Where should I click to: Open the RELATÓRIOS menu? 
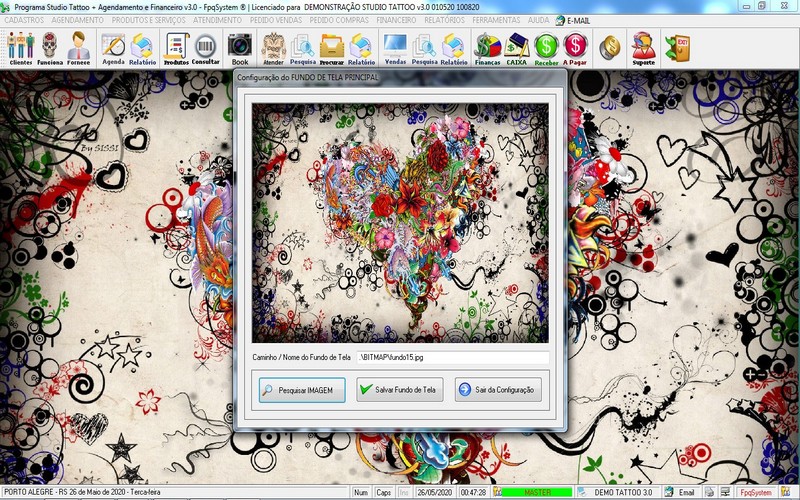444,20
